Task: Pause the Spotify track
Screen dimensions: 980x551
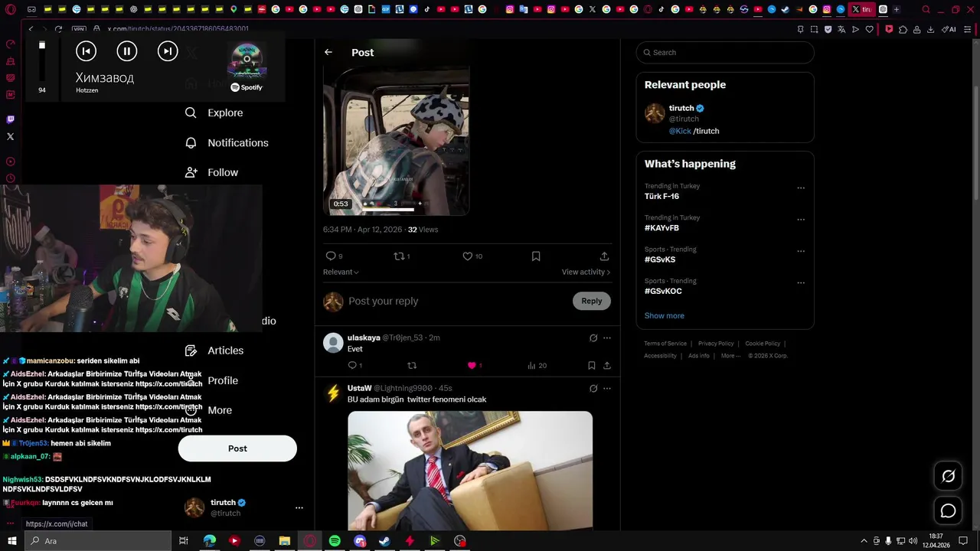Action: point(126,51)
